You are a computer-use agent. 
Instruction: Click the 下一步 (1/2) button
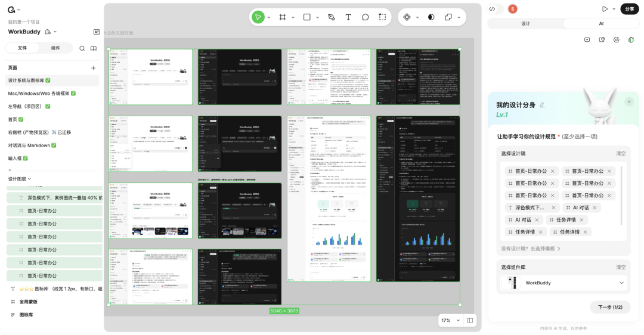tap(610, 308)
